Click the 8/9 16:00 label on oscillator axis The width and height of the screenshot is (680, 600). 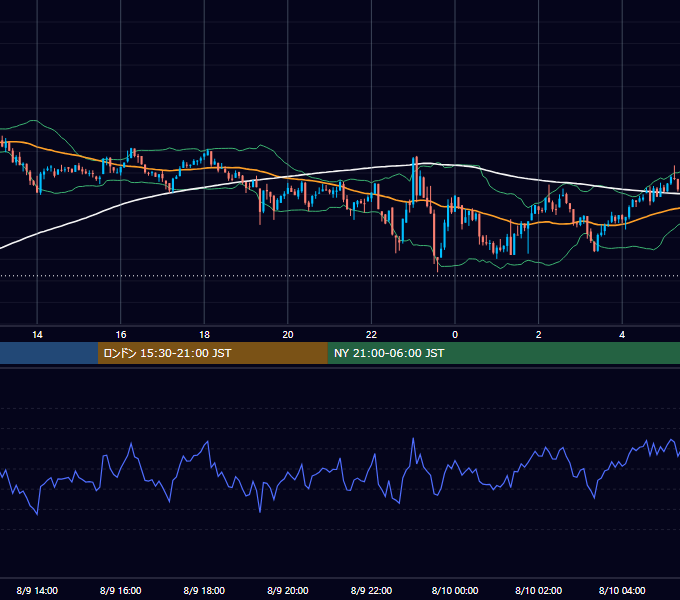pos(121,590)
